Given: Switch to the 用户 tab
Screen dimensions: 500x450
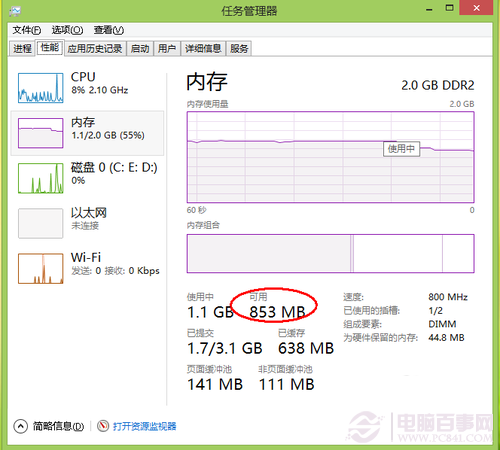Looking at the screenshot, I should pyautogui.click(x=167, y=49).
